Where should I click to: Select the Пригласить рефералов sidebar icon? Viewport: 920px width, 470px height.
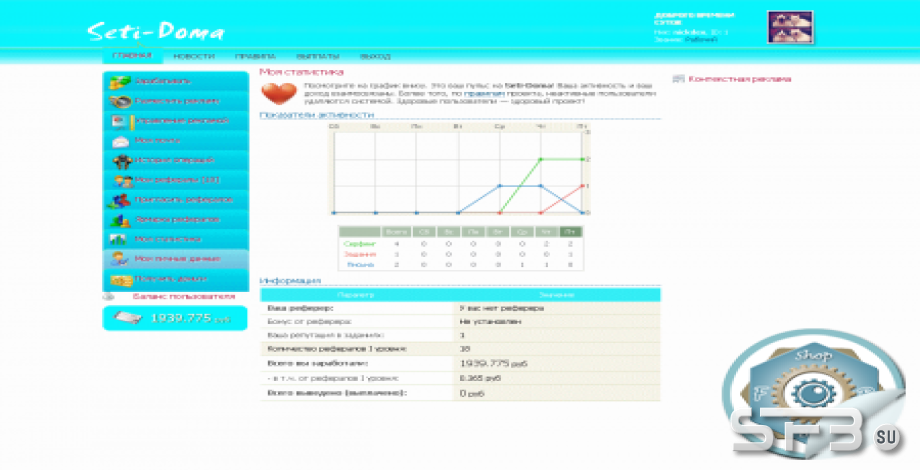point(119,201)
